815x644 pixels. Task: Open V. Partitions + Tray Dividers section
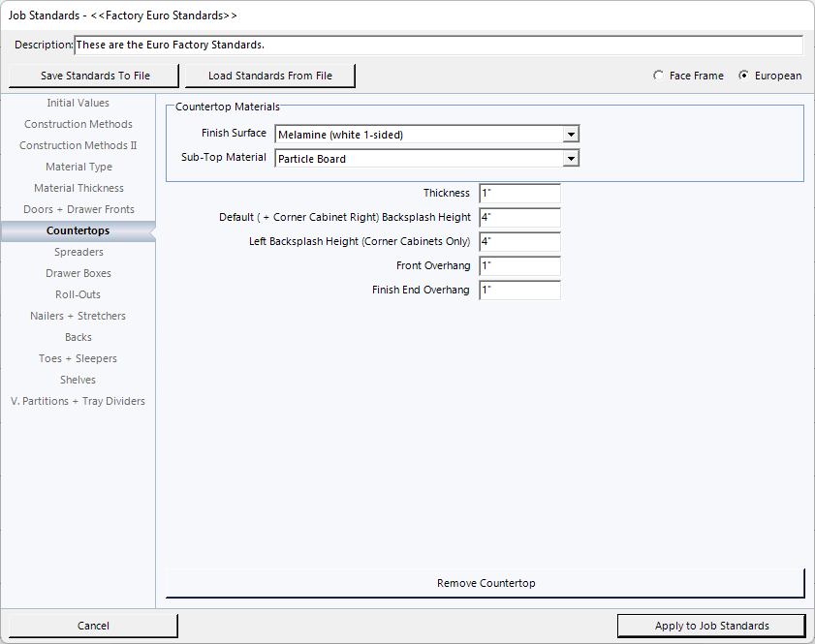(x=78, y=401)
